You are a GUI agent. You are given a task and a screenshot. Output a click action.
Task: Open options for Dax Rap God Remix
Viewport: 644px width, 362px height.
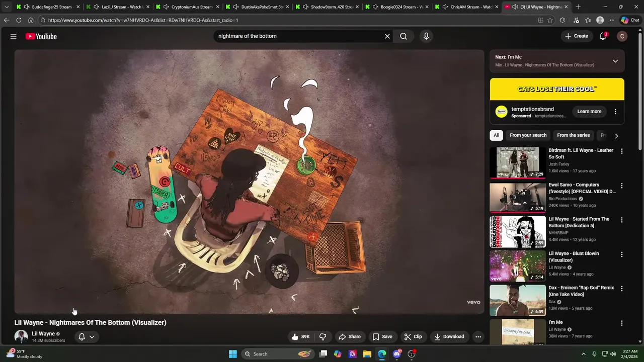click(622, 289)
